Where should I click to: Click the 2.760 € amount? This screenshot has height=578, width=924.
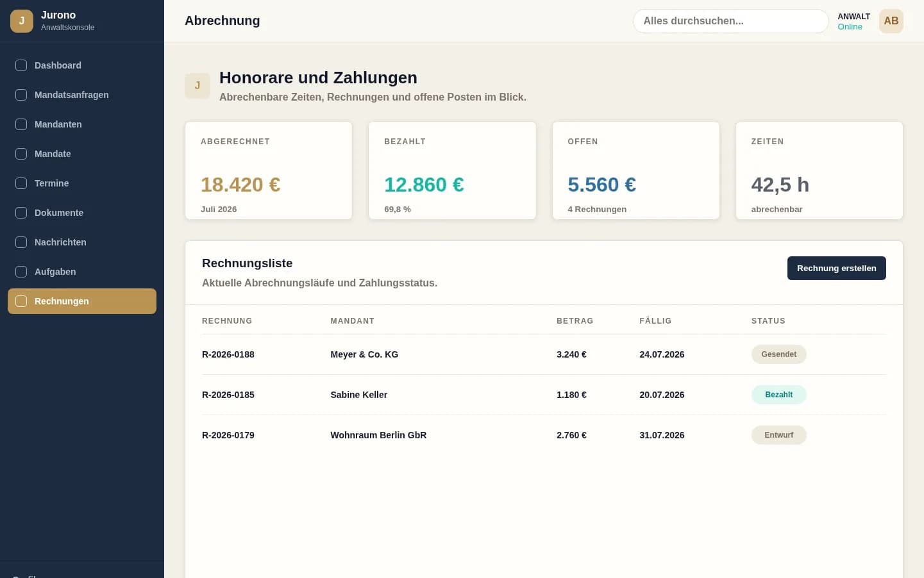[x=571, y=435]
